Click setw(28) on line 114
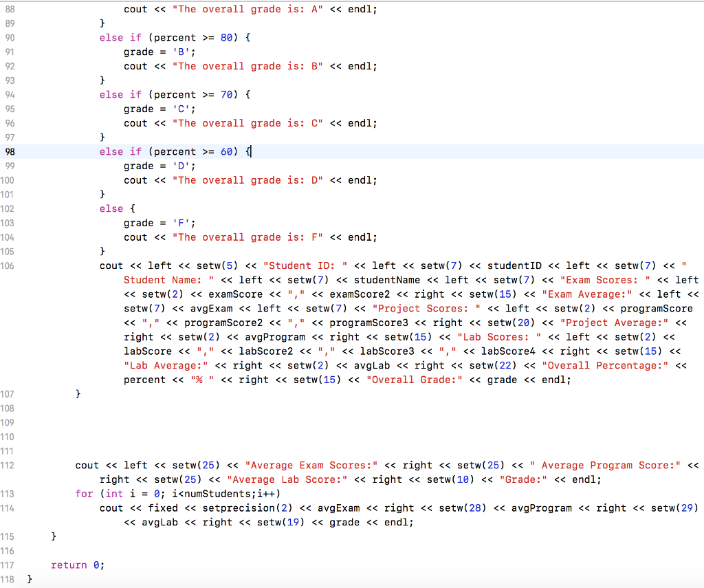This screenshot has height=588, width=704. click(463, 508)
